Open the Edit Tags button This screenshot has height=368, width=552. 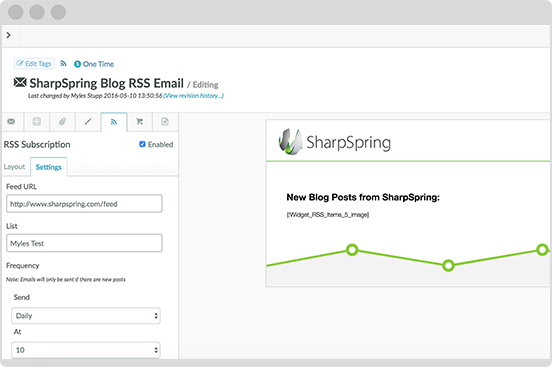coord(34,64)
